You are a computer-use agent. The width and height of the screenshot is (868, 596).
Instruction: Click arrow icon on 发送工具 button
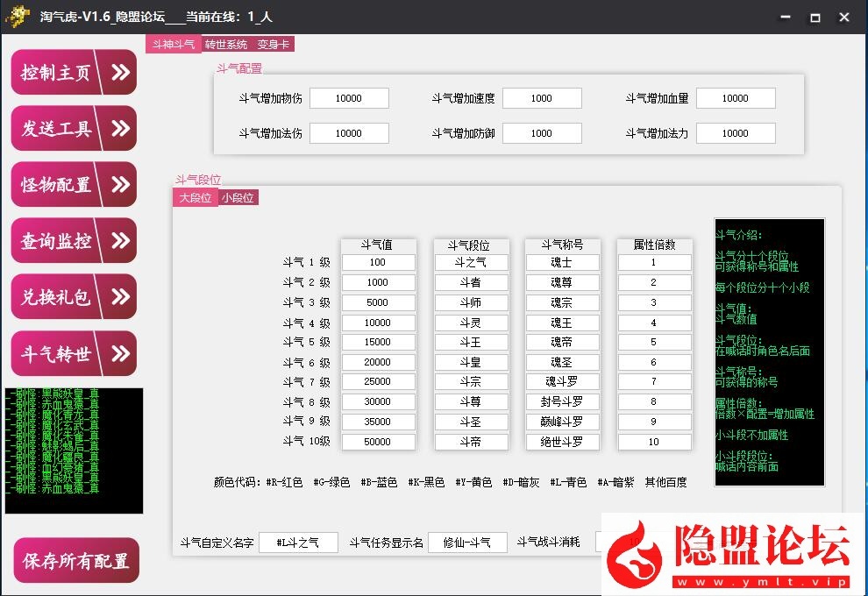(120, 128)
